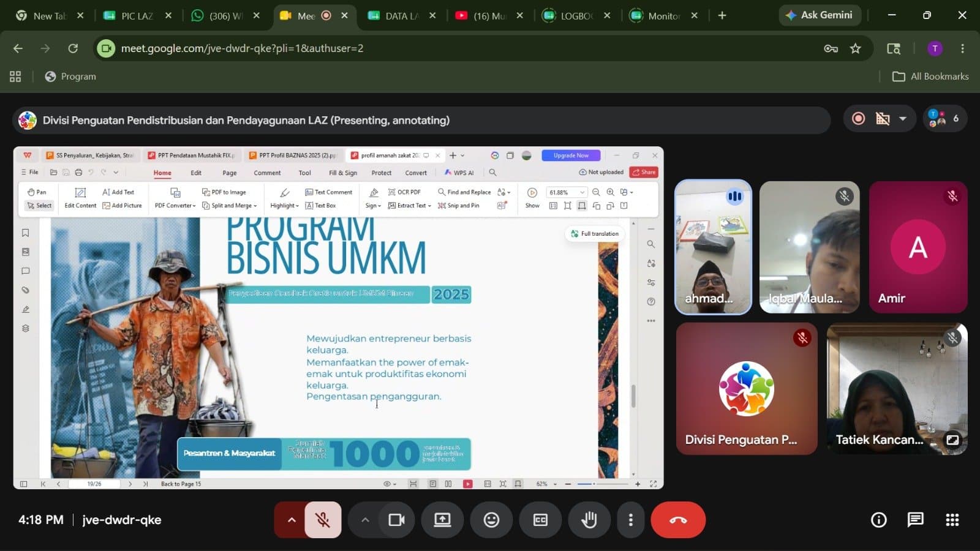
Task: Open the Comment tab in WPS
Action: [267, 173]
